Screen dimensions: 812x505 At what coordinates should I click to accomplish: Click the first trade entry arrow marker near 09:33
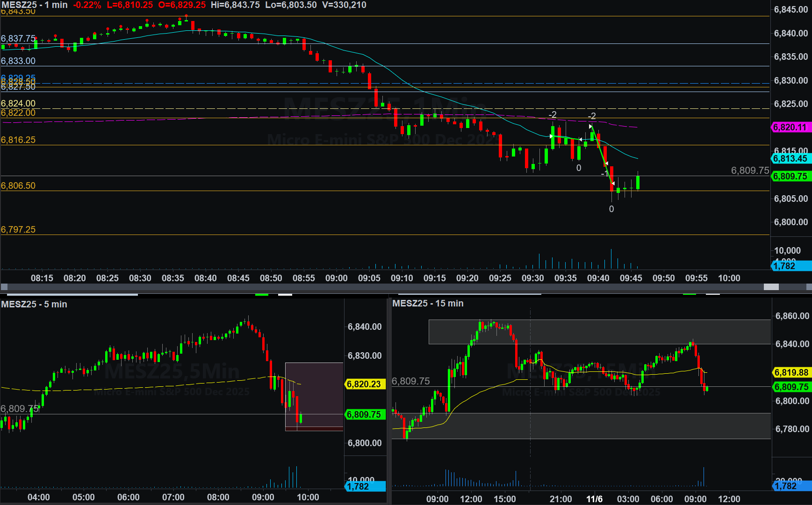[x=552, y=136]
